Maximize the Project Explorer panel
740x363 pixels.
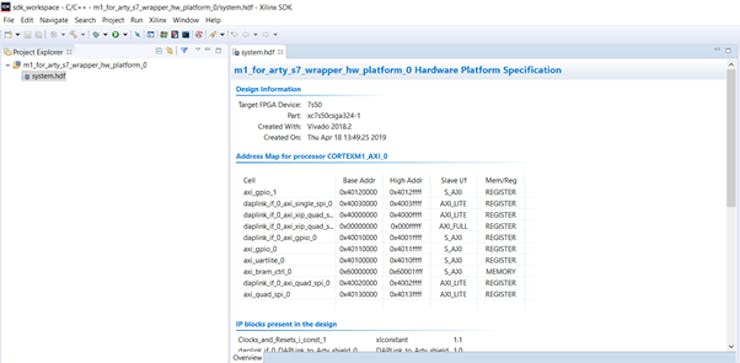(x=219, y=51)
